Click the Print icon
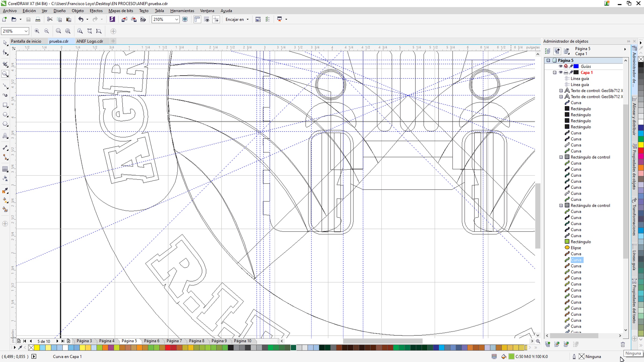This screenshot has height=362, width=644. [38, 19]
